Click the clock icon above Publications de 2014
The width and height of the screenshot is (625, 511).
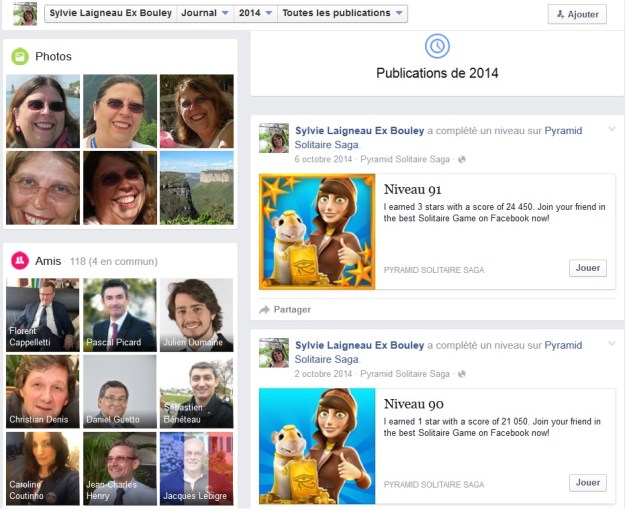tap(437, 46)
